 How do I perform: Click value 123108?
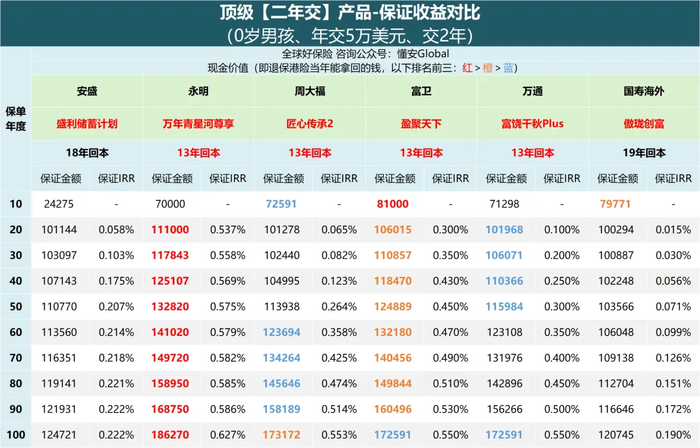click(x=504, y=332)
